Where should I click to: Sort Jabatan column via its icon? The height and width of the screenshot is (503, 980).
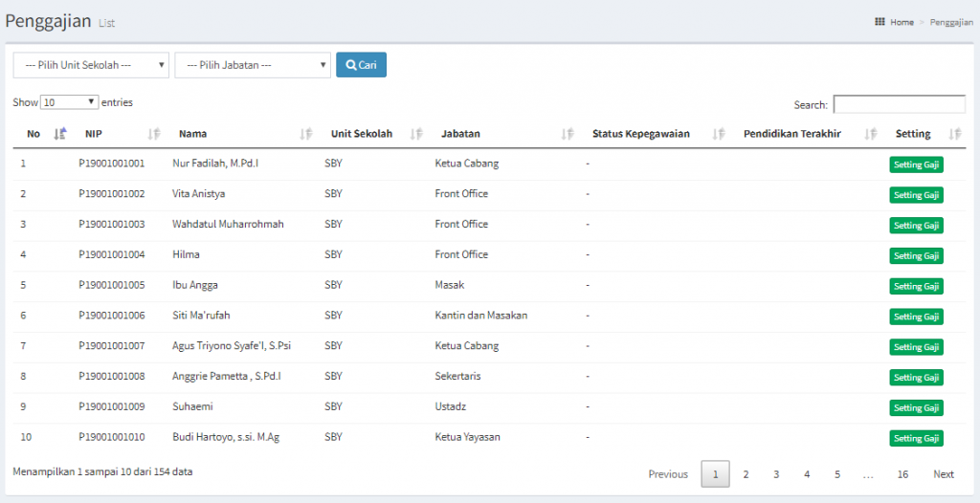tap(567, 134)
